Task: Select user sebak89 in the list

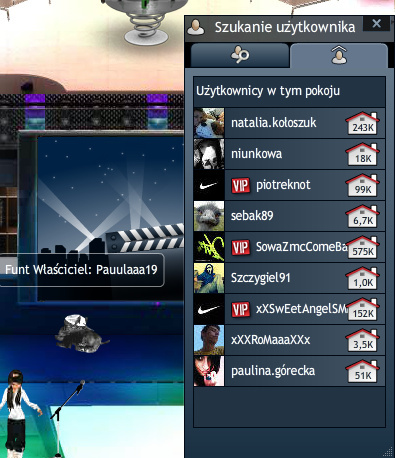Action: (289, 216)
